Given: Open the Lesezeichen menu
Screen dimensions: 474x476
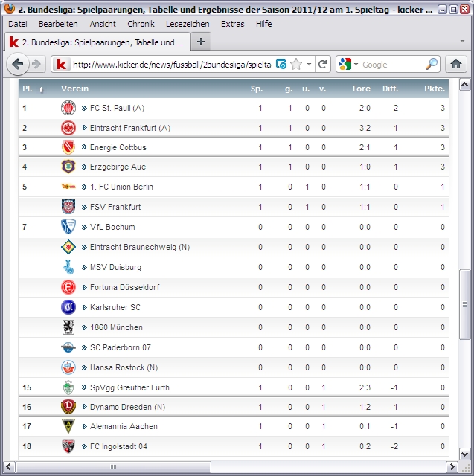Looking at the screenshot, I should 187,24.
